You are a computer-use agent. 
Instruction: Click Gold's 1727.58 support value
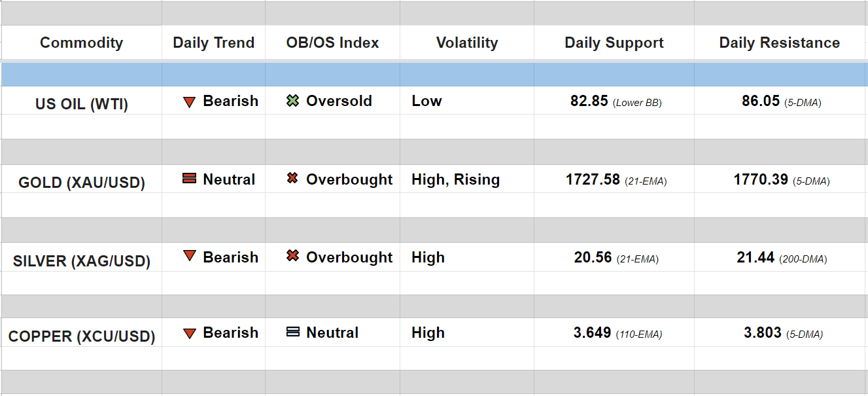[x=593, y=180]
